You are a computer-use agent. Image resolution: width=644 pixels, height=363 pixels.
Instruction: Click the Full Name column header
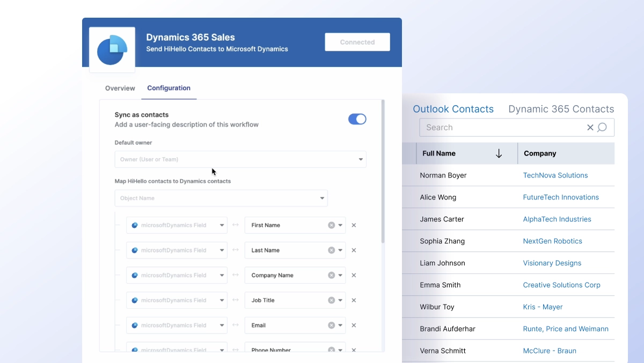pos(467,153)
